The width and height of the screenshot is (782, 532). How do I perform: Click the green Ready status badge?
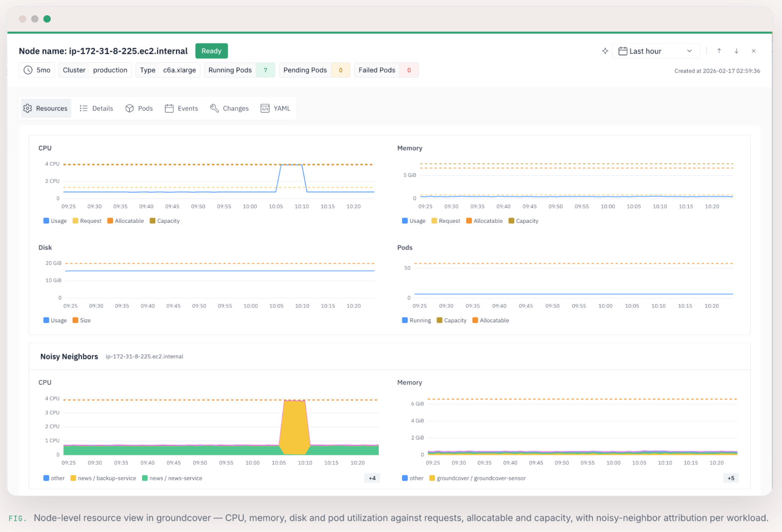coord(211,51)
